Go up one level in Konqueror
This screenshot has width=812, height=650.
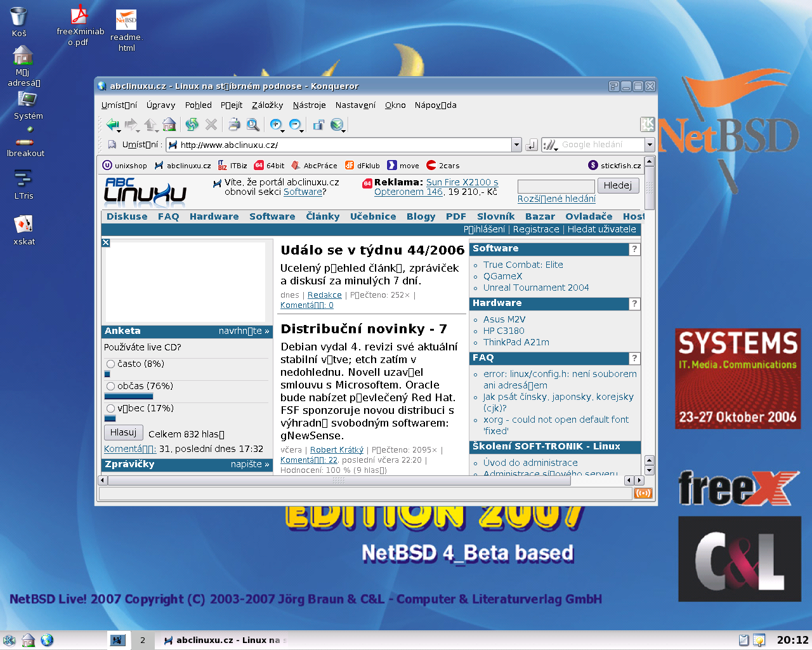[150, 124]
